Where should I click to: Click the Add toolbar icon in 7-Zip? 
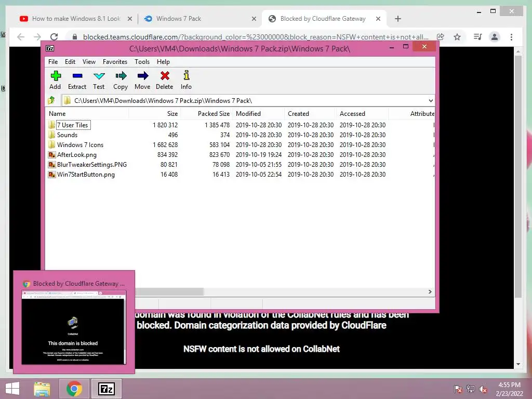(x=55, y=76)
